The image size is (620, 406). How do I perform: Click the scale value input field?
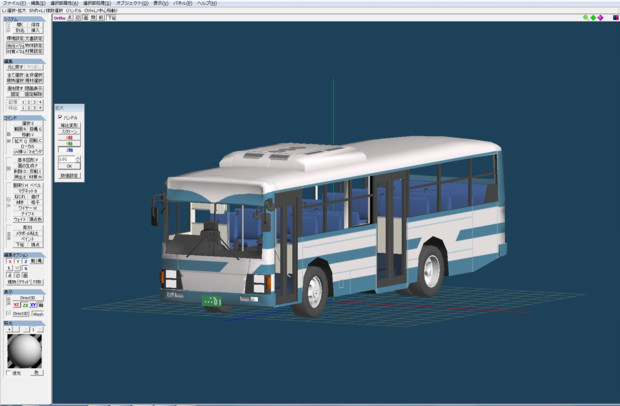point(65,158)
